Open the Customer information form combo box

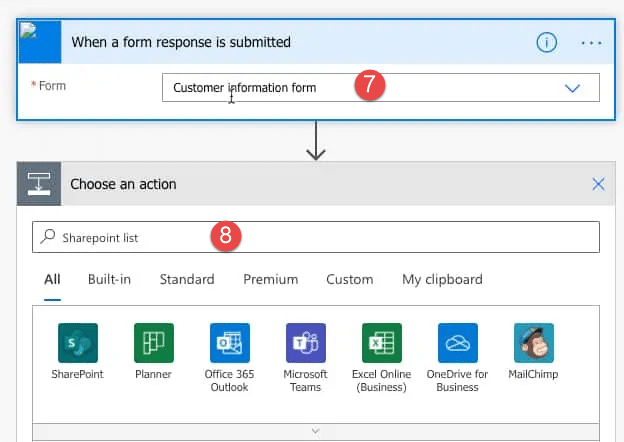point(380,88)
